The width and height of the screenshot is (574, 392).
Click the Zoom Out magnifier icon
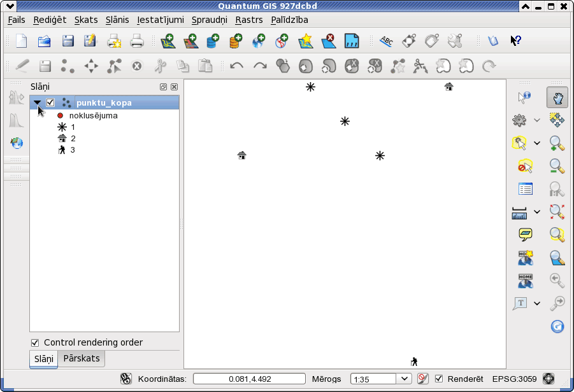click(x=557, y=166)
